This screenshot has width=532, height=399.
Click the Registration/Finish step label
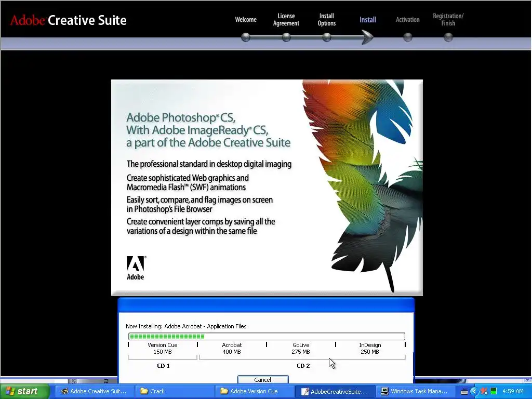(448, 20)
